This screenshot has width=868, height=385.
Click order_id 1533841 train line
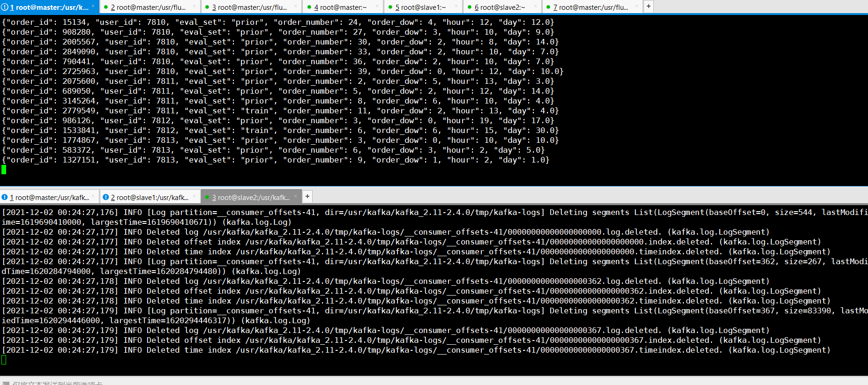point(280,130)
